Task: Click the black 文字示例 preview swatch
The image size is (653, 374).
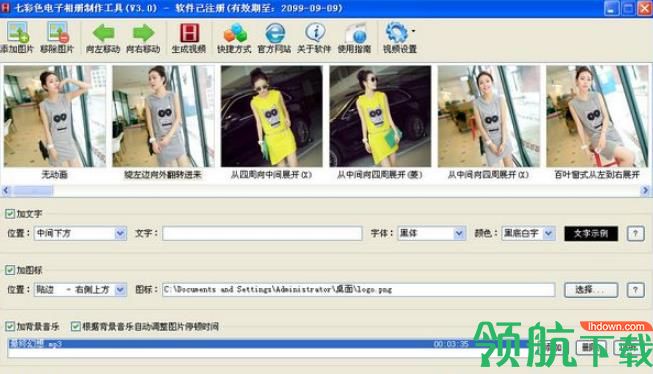Action: pos(591,234)
